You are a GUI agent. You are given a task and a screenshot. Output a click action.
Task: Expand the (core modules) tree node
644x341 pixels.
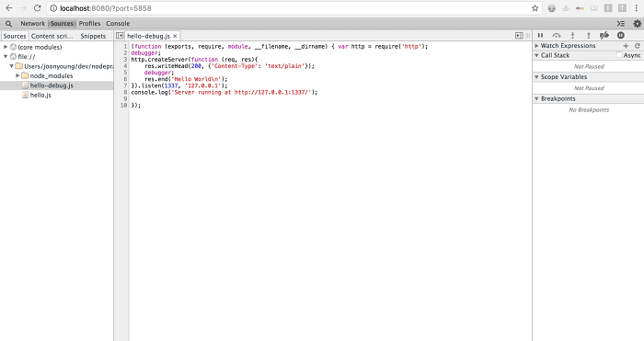(x=6, y=47)
